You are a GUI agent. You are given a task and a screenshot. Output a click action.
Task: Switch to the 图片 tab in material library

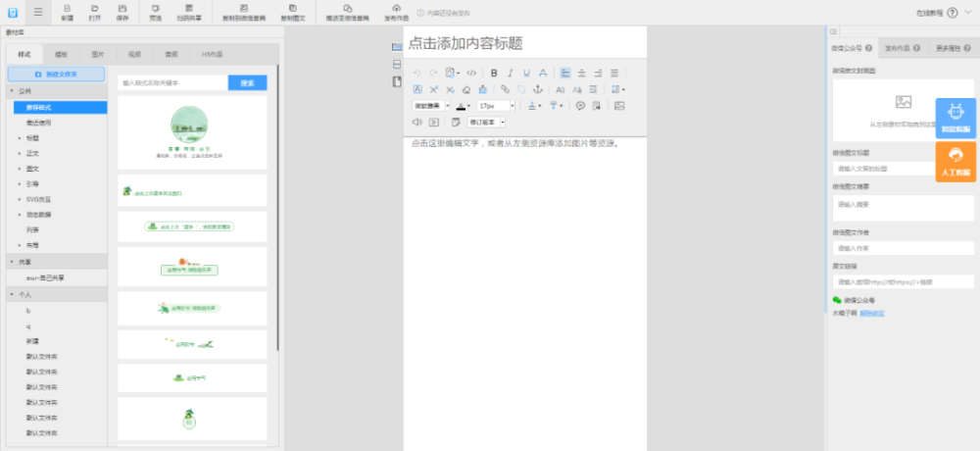97,55
